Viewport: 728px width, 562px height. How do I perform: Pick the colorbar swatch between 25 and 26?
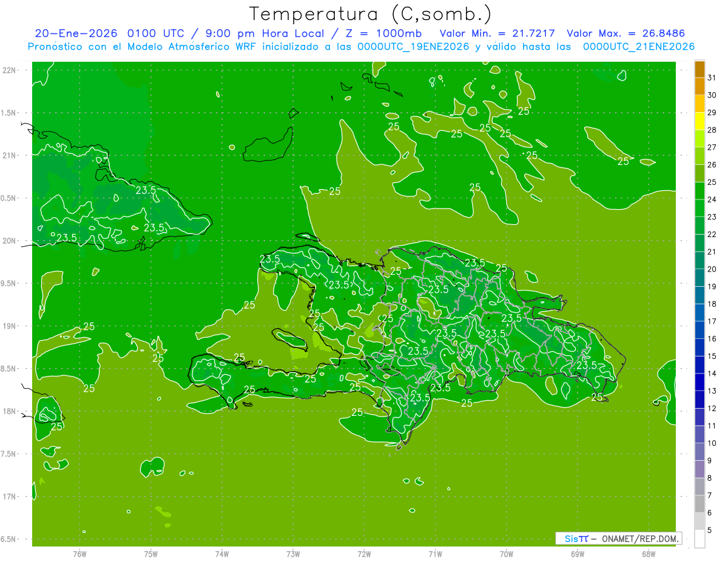point(699,173)
